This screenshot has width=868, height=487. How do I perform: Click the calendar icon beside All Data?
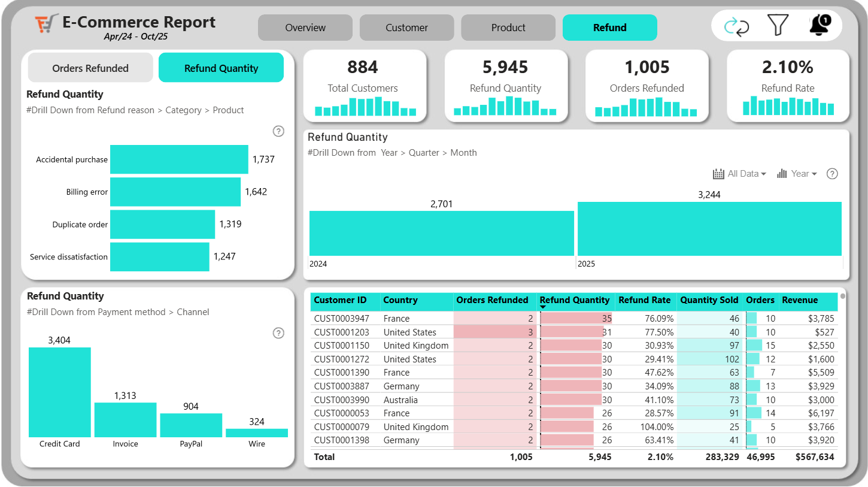coord(719,174)
